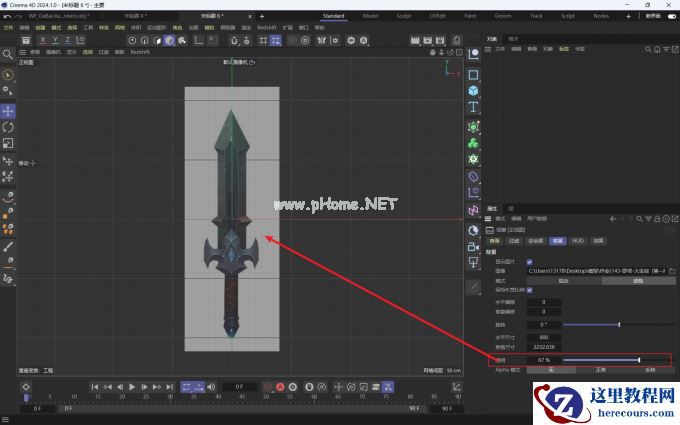Toggle timeline sound speaker icon
Image resolution: width=680 pixels, height=425 pixels.
(x=211, y=387)
